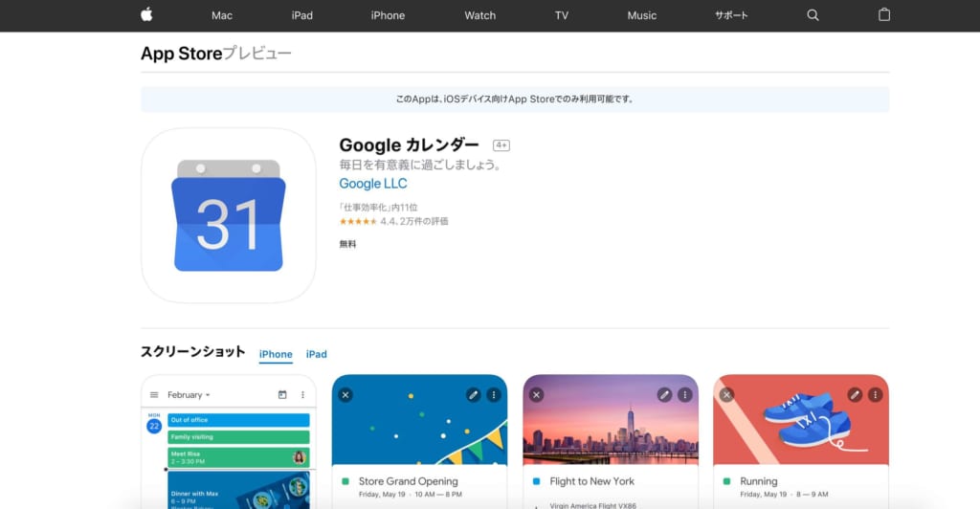Click the 4.4 rating count text
Viewport: 980px width, 509px height.
coord(414,221)
